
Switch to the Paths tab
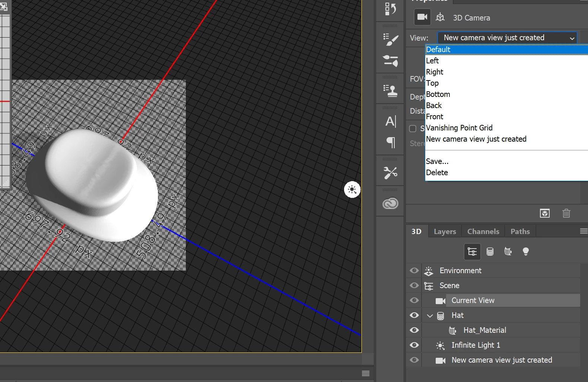tap(520, 231)
